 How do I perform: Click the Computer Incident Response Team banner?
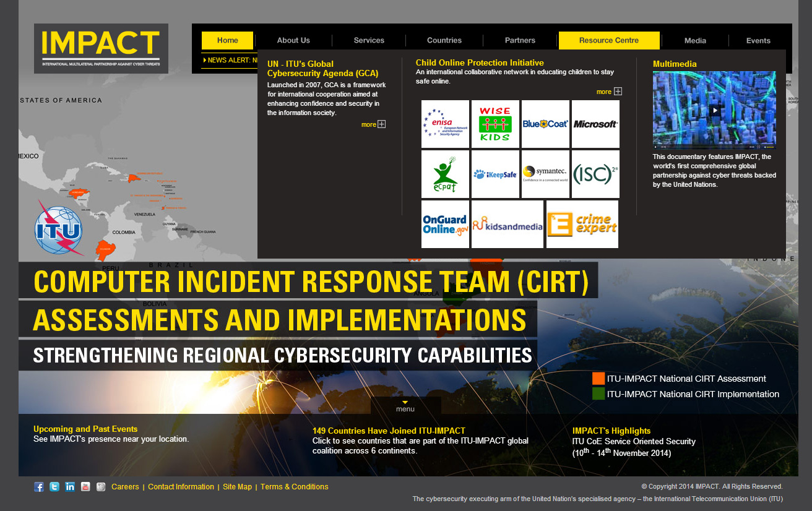[308, 281]
